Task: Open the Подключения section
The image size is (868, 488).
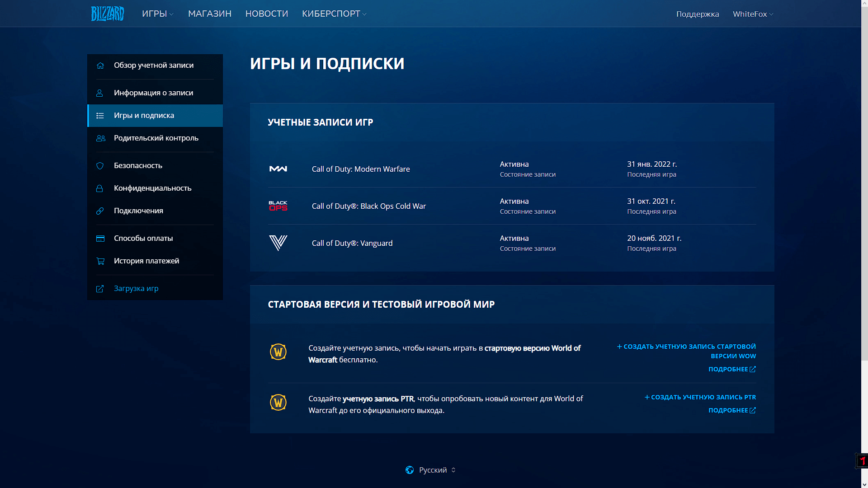Action: click(x=155, y=211)
